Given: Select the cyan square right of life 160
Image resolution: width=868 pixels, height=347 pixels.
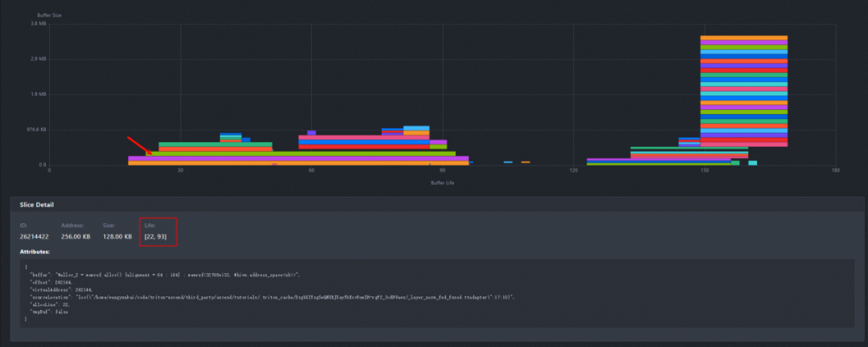Looking at the screenshot, I should click(x=752, y=163).
